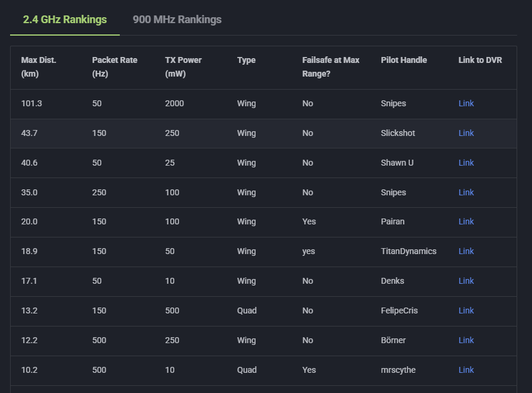The height and width of the screenshot is (393, 532).
Task: Click the Max Dist. (km) column header
Action: 39,67
